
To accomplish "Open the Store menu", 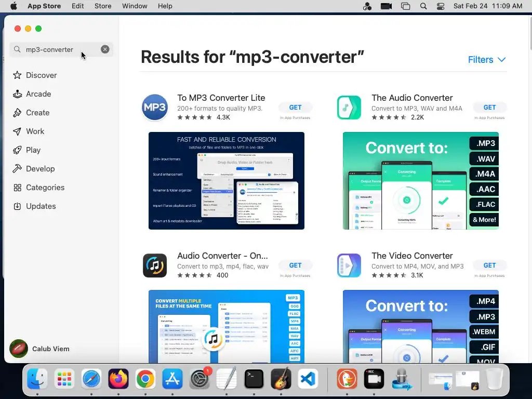I will (x=103, y=6).
